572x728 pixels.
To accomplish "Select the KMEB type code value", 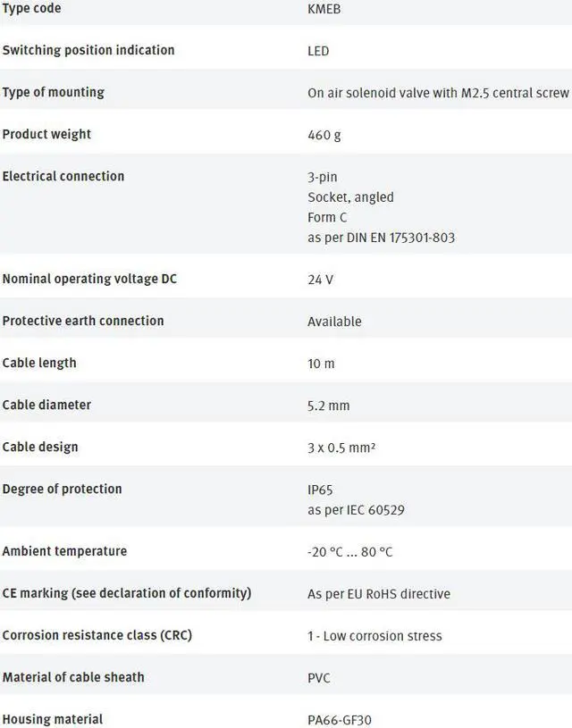I will coord(324,9).
